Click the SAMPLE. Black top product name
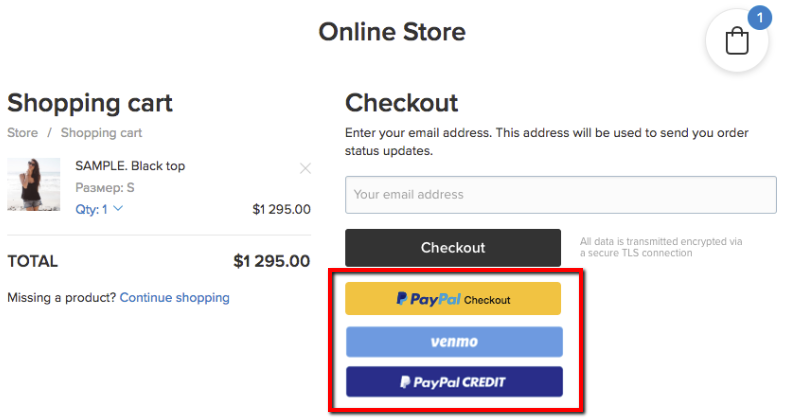Image resolution: width=786 pixels, height=418 pixels. click(130, 166)
